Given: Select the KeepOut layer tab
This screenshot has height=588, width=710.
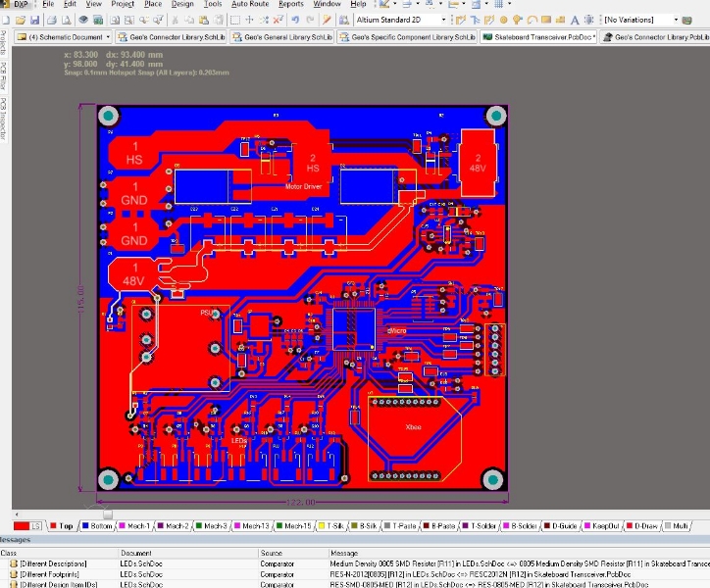Looking at the screenshot, I should (600, 526).
